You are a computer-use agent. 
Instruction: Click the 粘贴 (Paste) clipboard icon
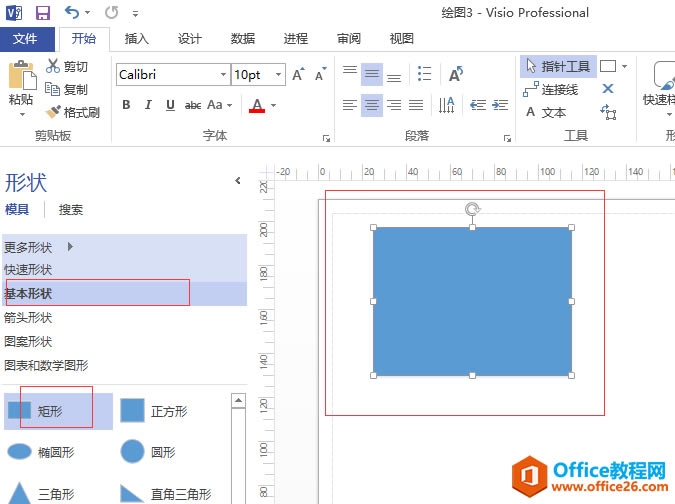coord(22,75)
